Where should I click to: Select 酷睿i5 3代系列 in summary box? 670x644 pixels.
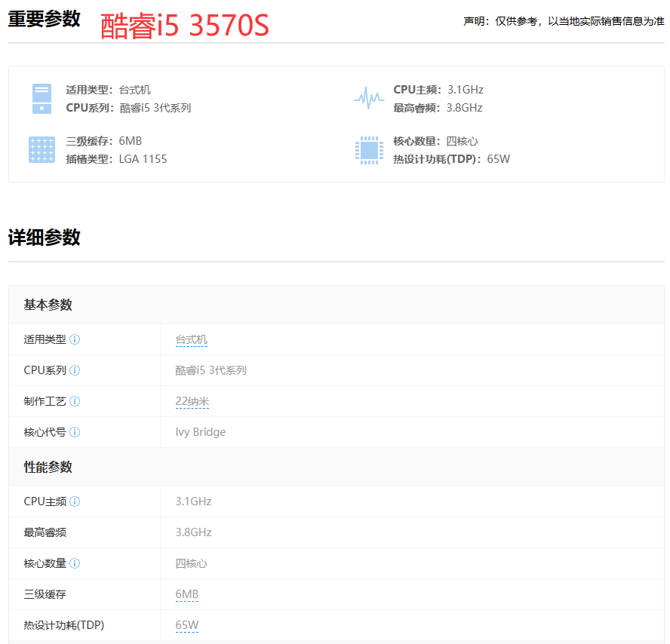(155, 108)
